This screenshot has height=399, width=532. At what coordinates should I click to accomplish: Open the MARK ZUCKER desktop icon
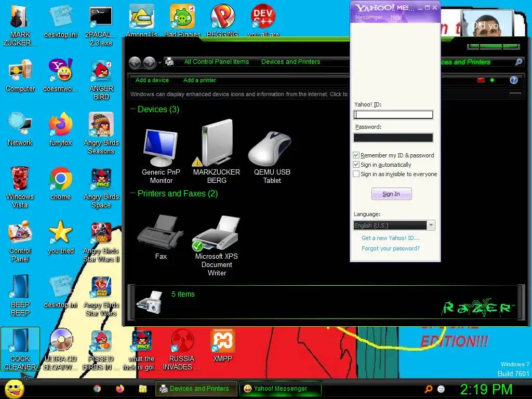point(20,25)
